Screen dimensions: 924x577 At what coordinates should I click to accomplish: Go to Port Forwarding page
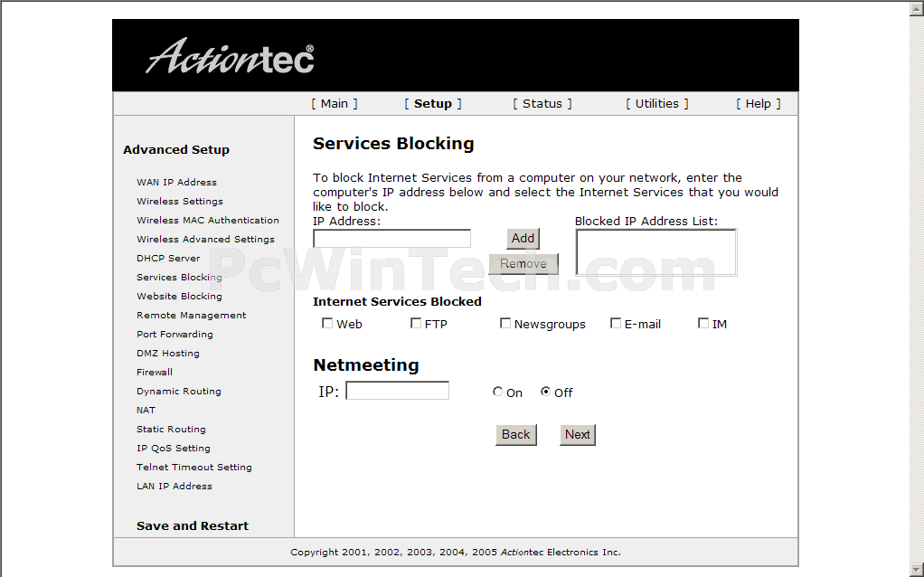pos(175,334)
